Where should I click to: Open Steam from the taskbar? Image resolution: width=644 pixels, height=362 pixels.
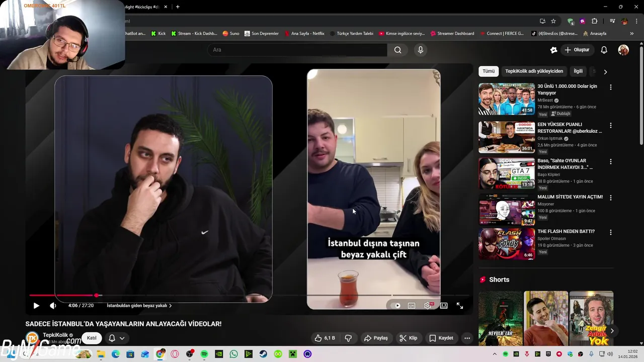click(263, 354)
